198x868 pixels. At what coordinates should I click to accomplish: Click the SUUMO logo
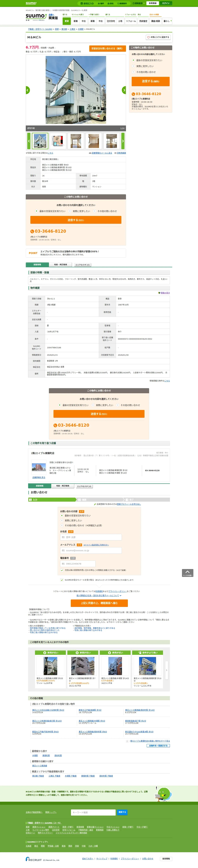click(36, 17)
